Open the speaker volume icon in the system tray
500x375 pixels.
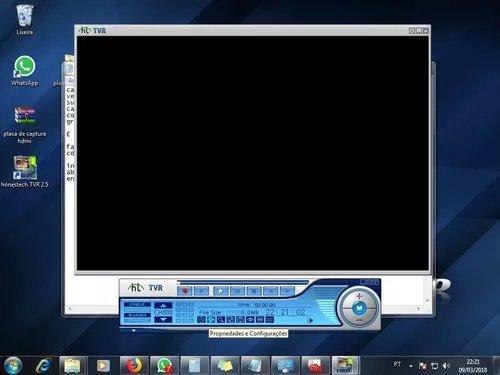coord(446,366)
